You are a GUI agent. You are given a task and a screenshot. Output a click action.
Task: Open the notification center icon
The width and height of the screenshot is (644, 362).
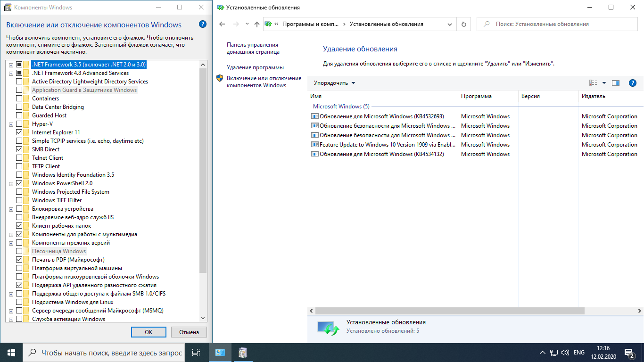click(629, 353)
